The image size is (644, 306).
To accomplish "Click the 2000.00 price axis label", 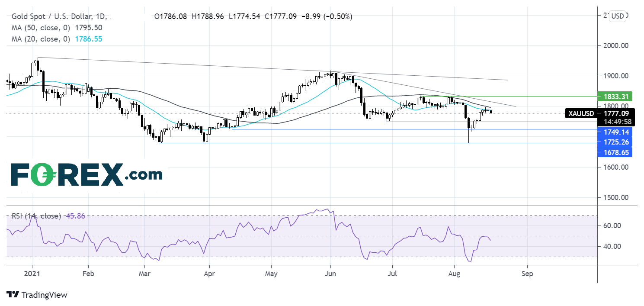I will 616,45.
